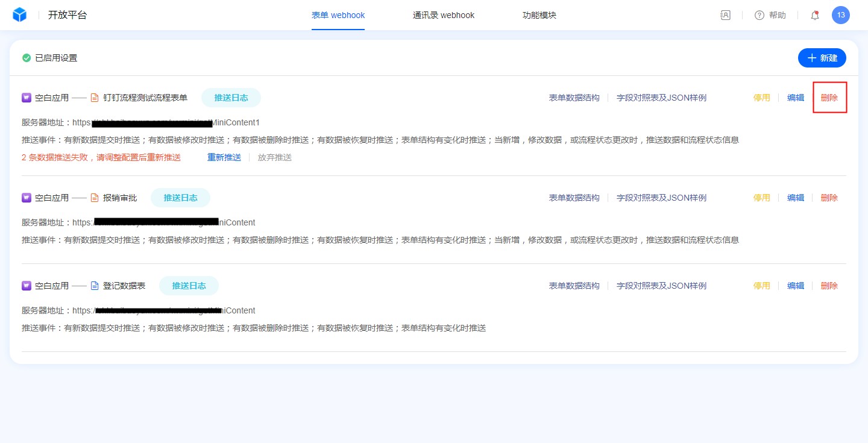Image resolution: width=868 pixels, height=443 pixels.
Task: Click the orange form icon beside 报销审批
Action: coord(95,198)
